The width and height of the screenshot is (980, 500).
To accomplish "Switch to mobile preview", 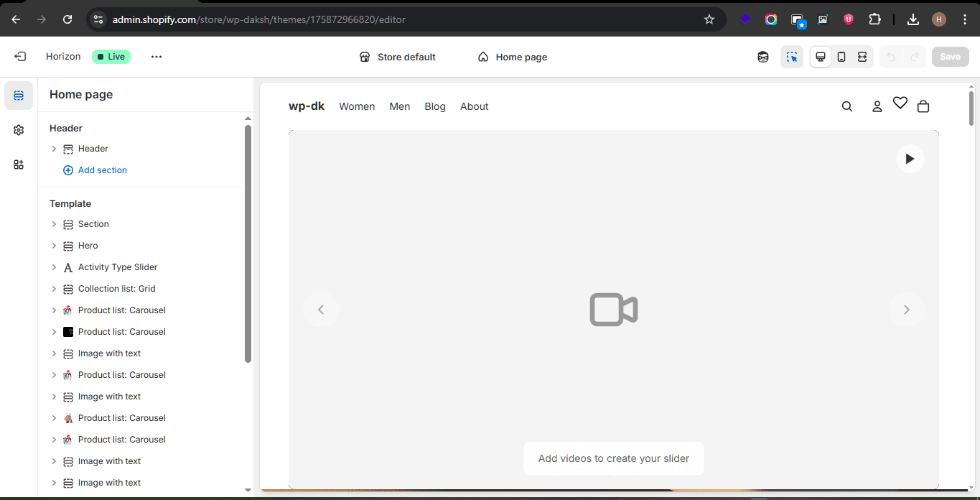I will (841, 56).
